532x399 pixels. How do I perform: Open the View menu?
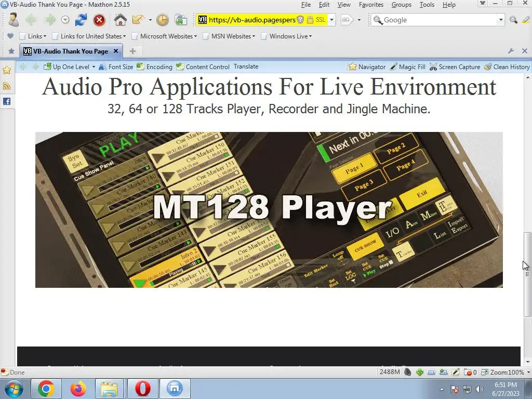tap(344, 4)
